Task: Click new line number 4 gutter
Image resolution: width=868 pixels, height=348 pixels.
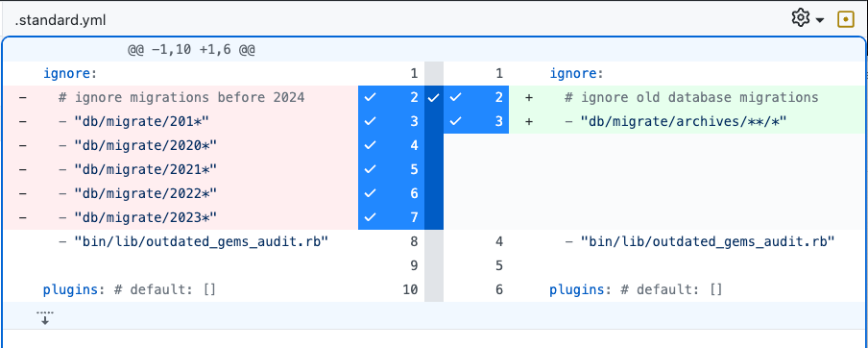Action: pyautogui.click(x=476, y=241)
